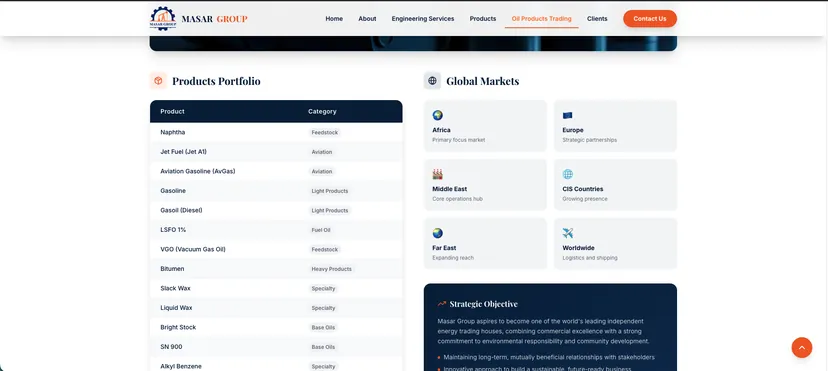
Task: Click the Middle East factory icon
Action: click(x=437, y=174)
